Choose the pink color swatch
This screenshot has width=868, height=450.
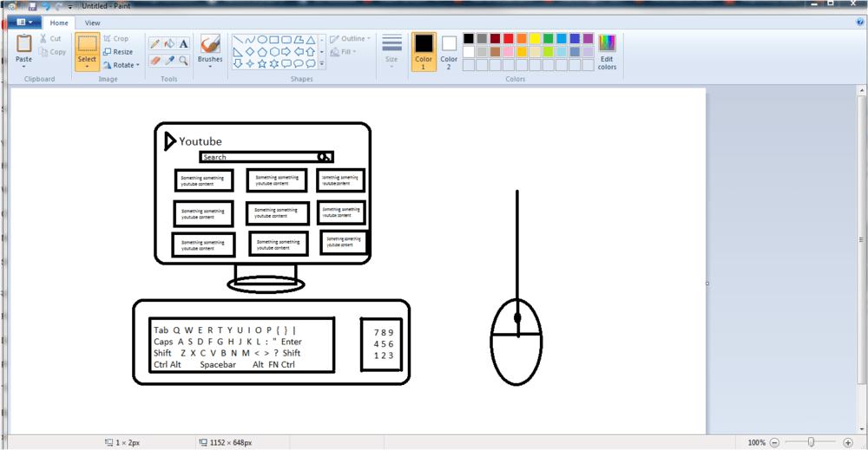pyautogui.click(x=508, y=51)
